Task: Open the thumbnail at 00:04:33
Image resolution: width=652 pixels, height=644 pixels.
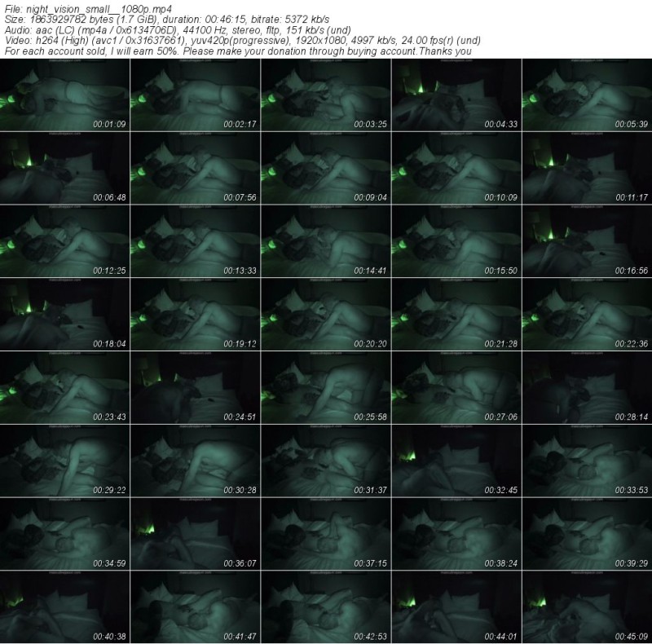Action: point(456,97)
